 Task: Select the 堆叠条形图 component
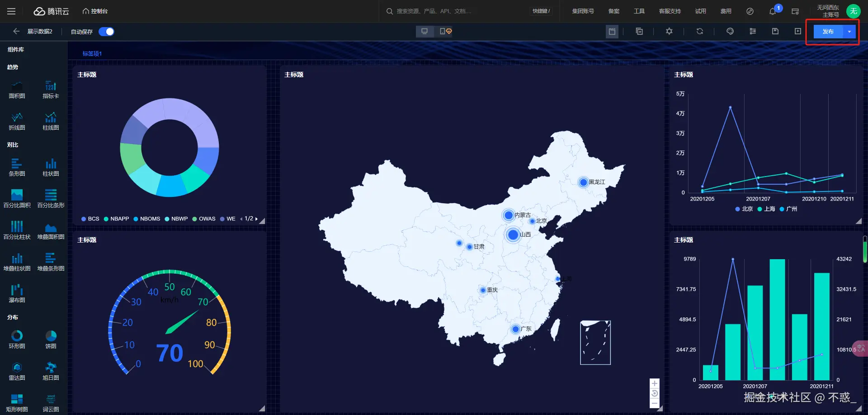coord(51,262)
